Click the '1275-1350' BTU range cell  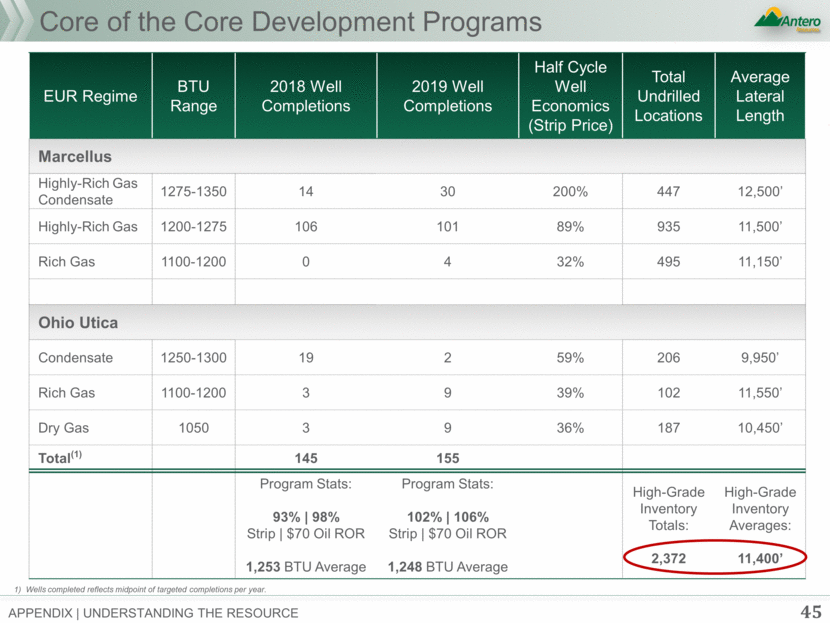point(194,192)
